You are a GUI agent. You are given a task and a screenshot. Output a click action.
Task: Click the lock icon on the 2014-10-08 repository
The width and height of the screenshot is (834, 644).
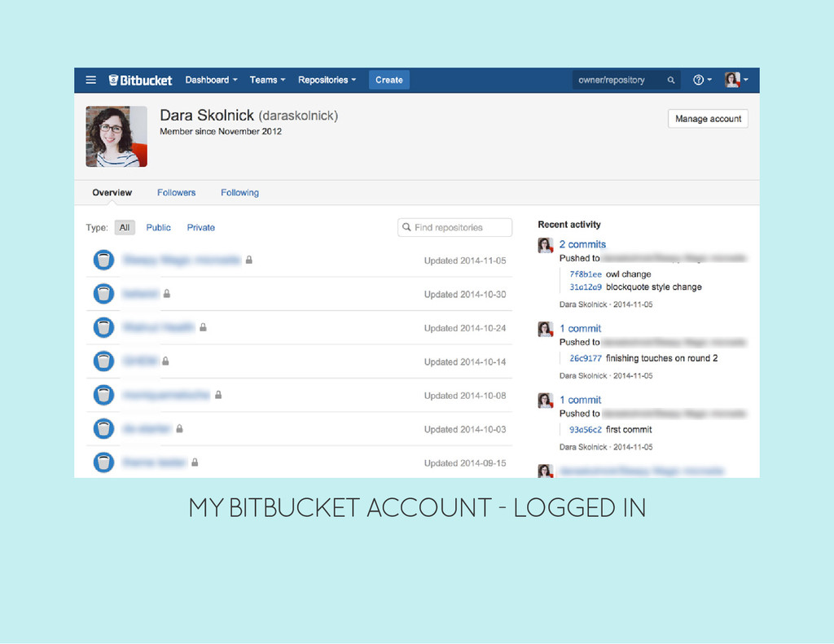click(x=218, y=395)
